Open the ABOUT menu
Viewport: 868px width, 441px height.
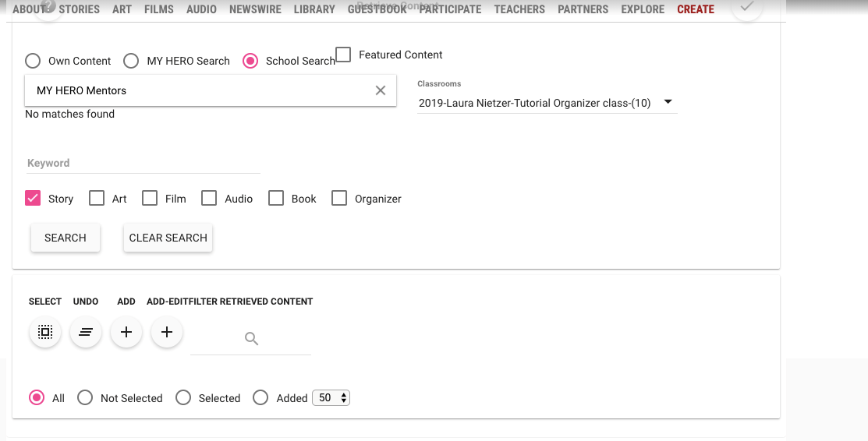[x=30, y=9]
